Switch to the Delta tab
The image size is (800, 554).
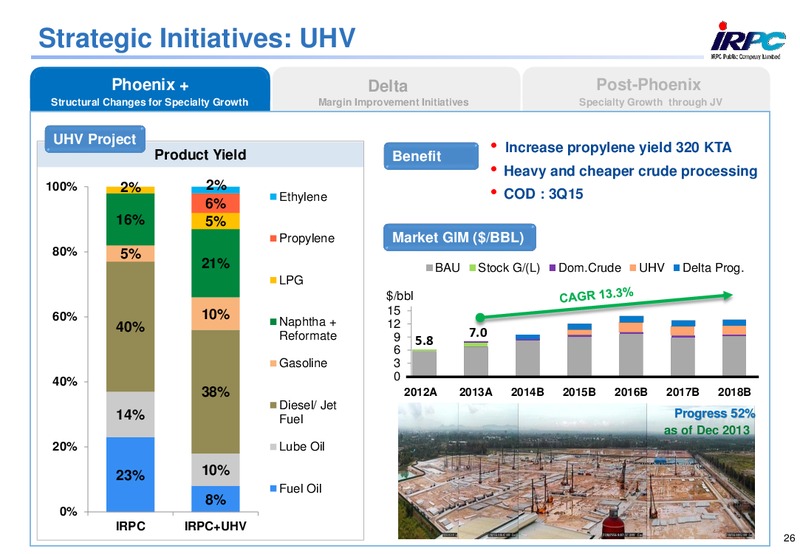click(x=395, y=89)
